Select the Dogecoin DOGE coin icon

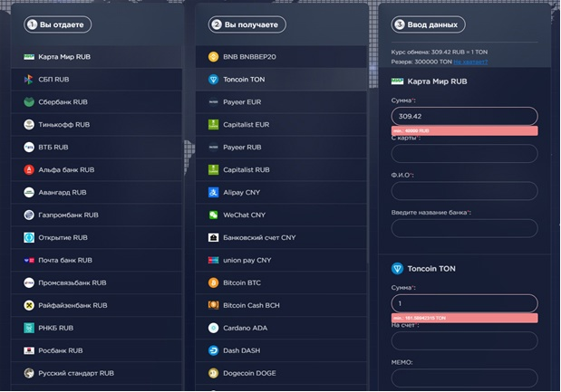click(213, 373)
